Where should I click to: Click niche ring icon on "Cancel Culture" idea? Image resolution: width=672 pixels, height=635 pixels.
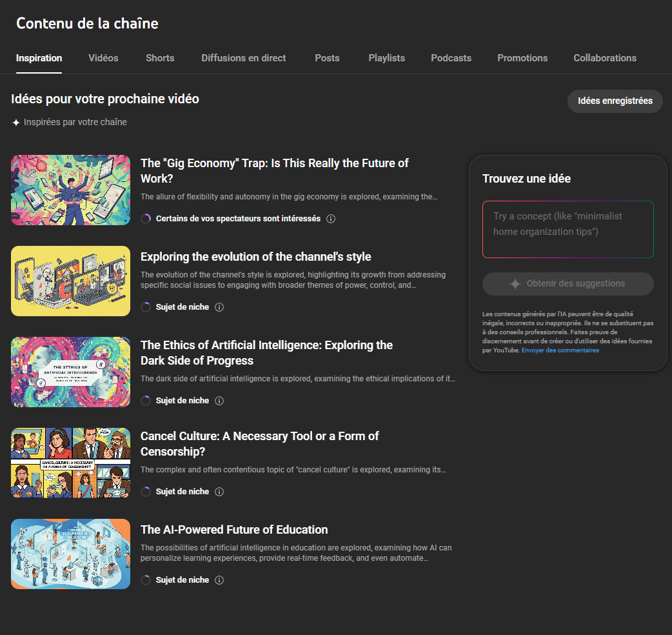pos(146,492)
